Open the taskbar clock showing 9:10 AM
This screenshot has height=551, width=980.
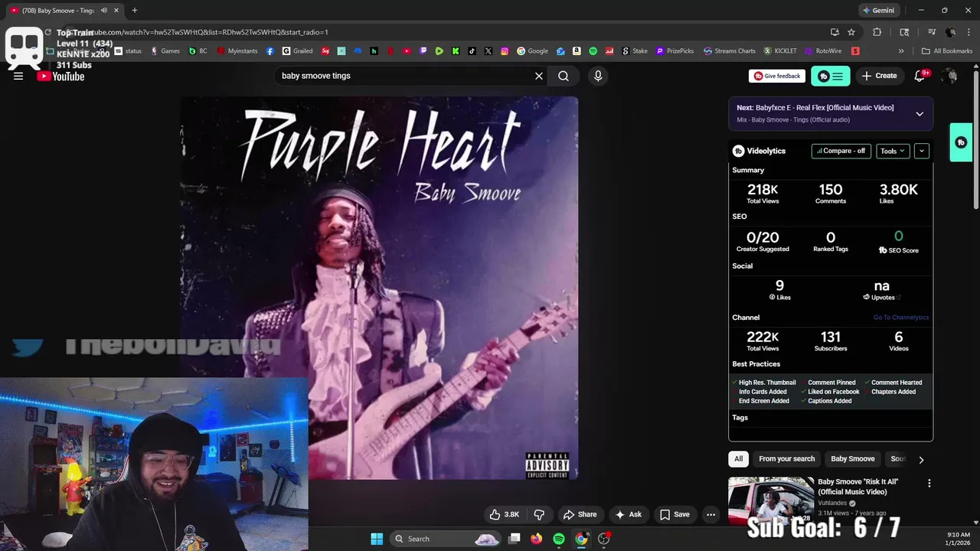pyautogui.click(x=959, y=539)
